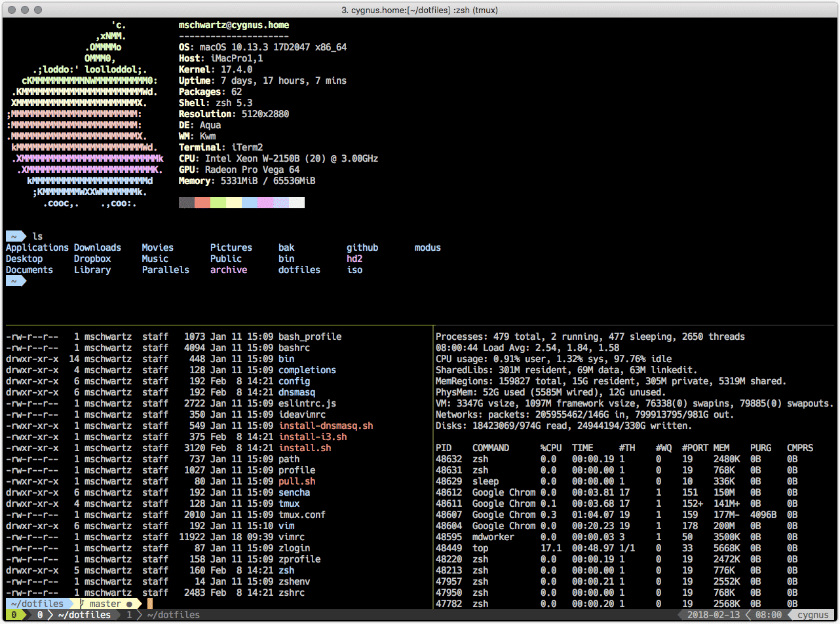Viewport: 840px width, 624px height.
Task: Click the red color swatch in neofetch palette
Action: pos(202,203)
